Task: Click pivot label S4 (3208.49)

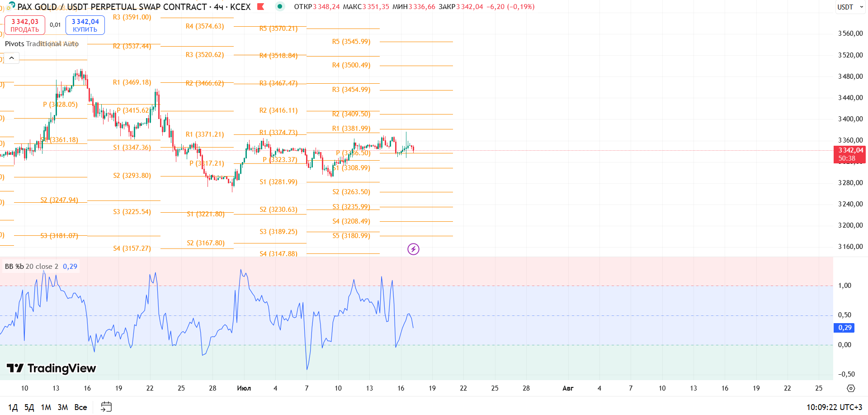Action: 351,221
